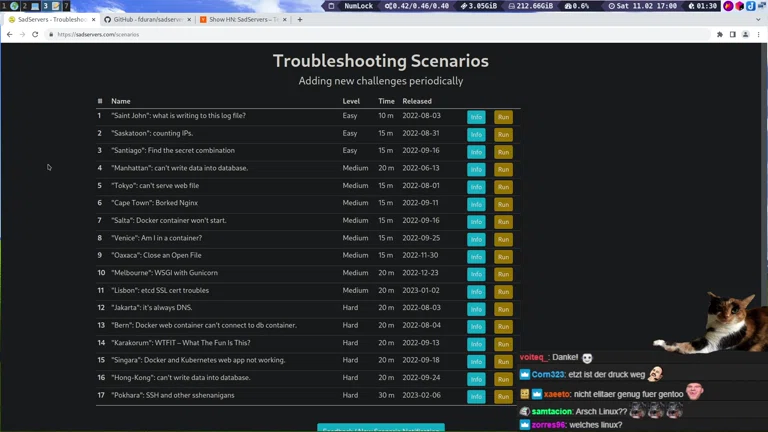Close the SadServers Troubleshooting tab
This screenshot has width=768, height=432.
click(x=93, y=20)
